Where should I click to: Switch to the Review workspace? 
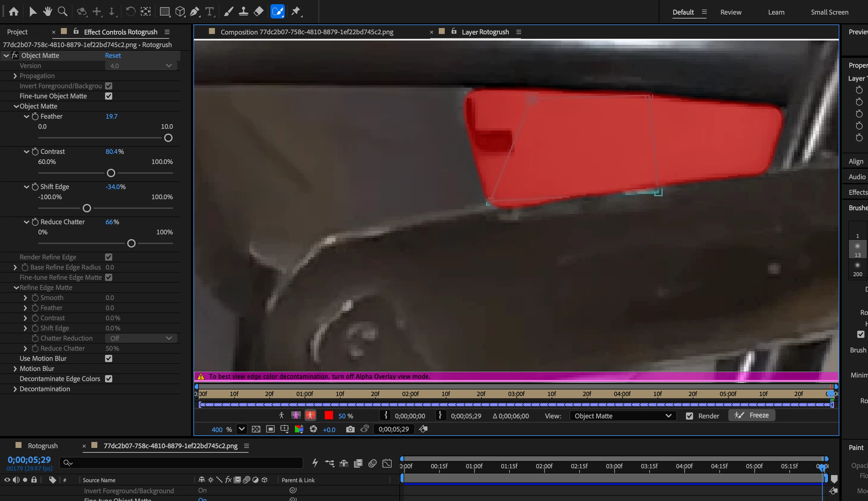click(x=731, y=12)
